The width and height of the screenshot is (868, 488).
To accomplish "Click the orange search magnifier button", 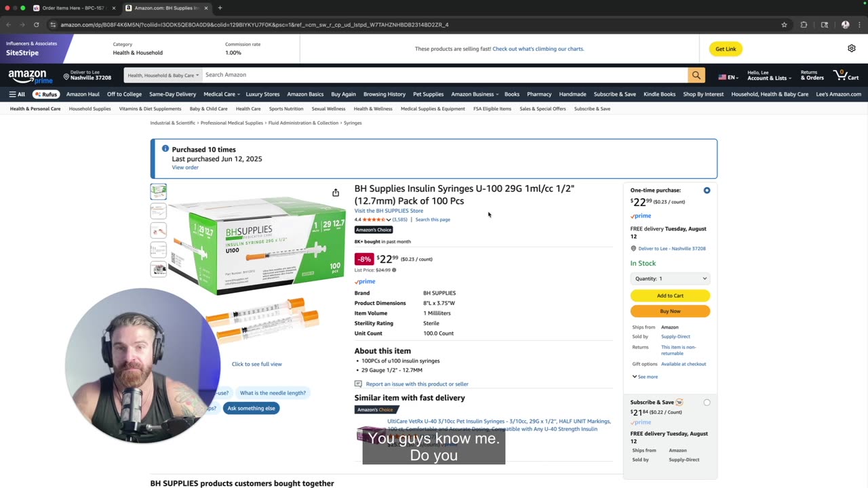I will tap(696, 75).
